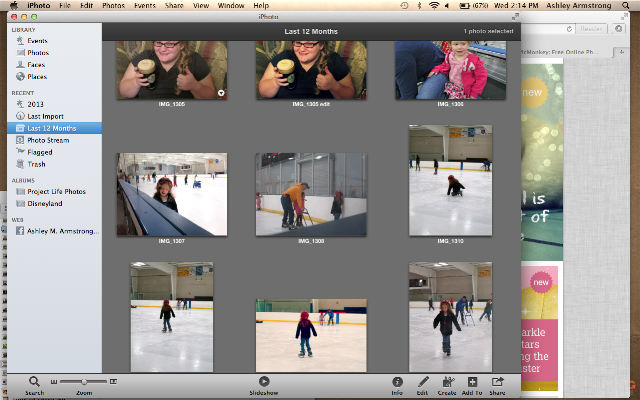Click the Edit pencil icon
Screen dimensions: 640x400
tap(423, 382)
